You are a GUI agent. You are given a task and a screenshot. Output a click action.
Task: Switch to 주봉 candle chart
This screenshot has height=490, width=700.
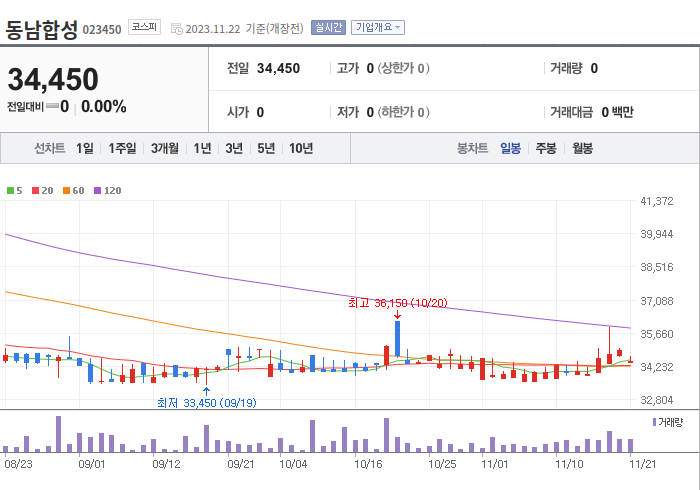(x=546, y=148)
